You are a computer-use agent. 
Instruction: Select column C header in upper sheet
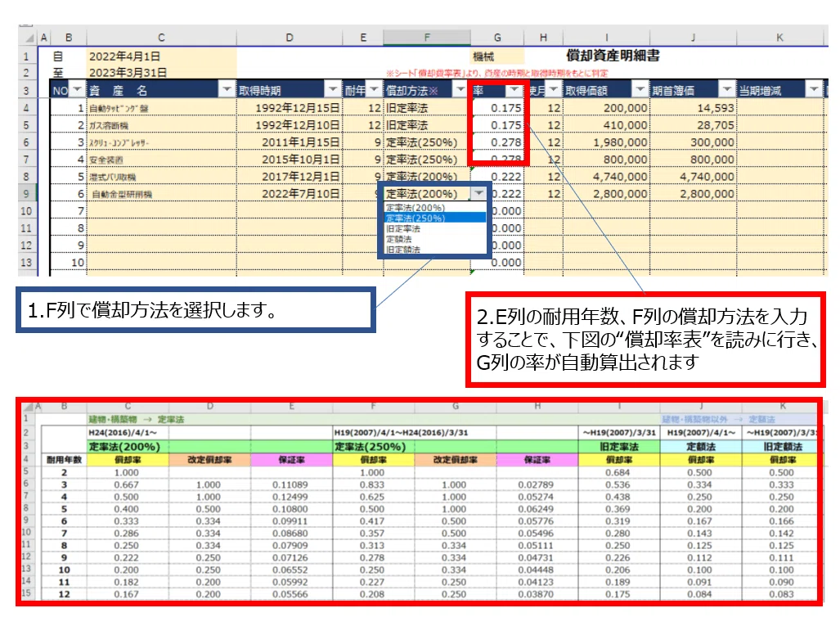161,38
